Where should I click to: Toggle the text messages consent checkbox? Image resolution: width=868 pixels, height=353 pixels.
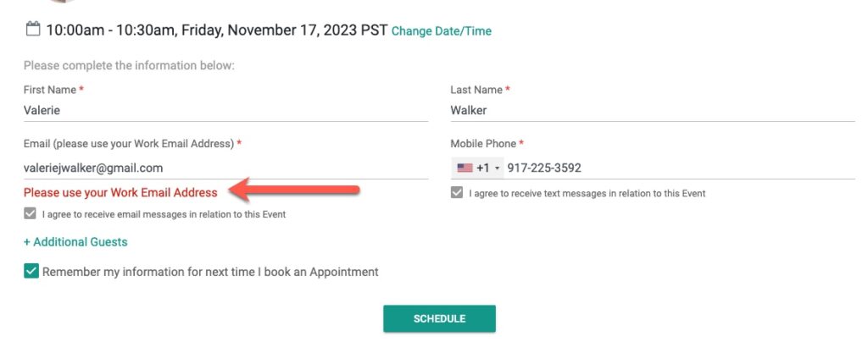[x=457, y=193]
